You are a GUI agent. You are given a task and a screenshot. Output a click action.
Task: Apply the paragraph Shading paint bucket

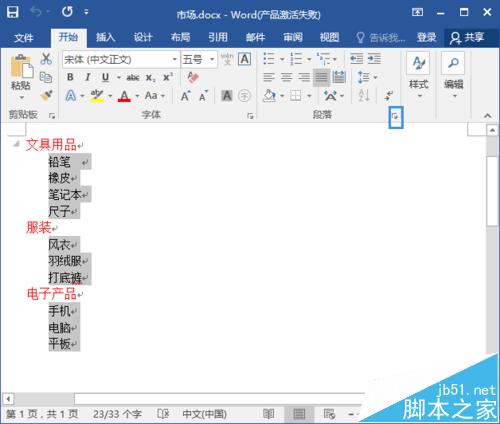(269, 96)
